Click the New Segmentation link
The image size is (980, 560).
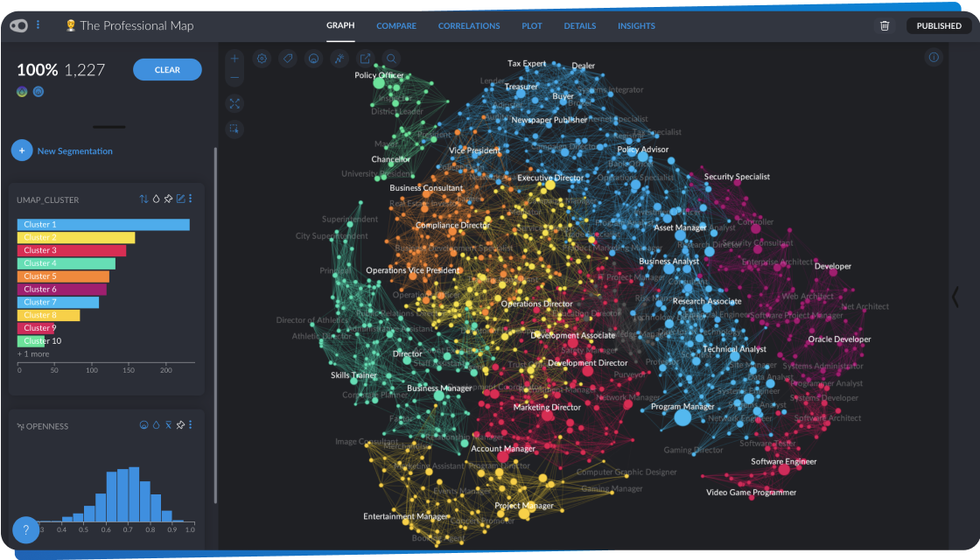(73, 150)
